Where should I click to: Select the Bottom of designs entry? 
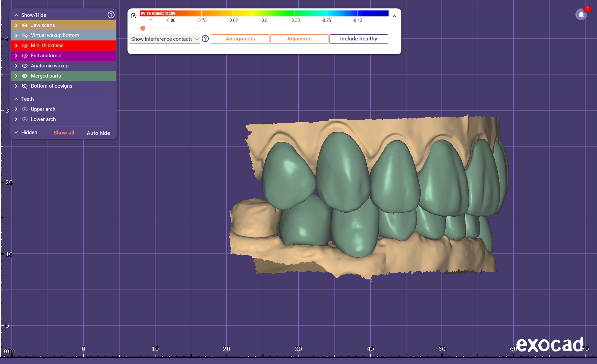point(51,86)
